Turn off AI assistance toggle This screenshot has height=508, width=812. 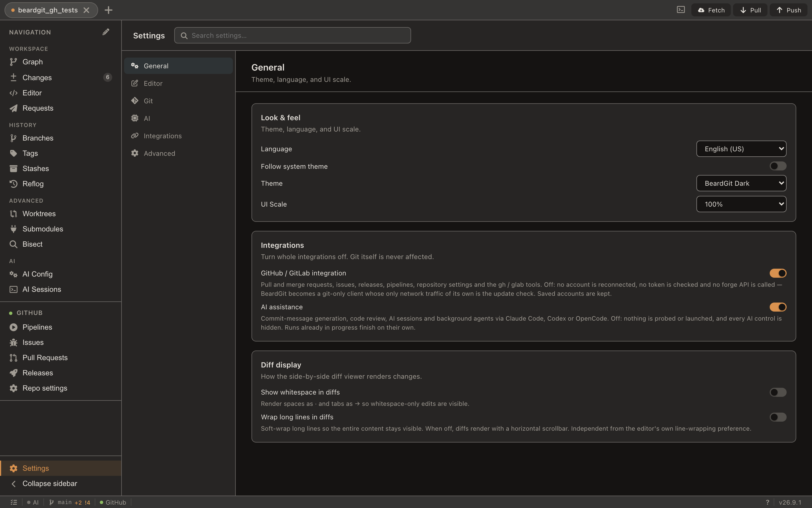point(778,307)
